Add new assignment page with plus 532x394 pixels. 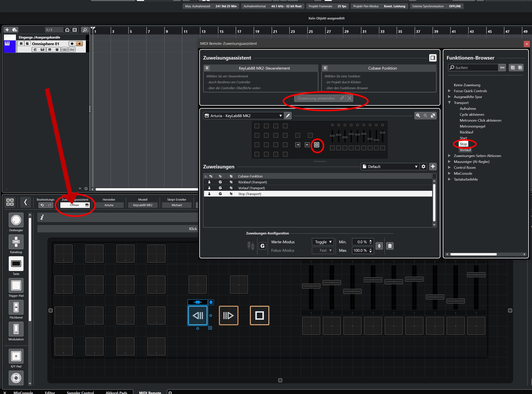pos(433,166)
